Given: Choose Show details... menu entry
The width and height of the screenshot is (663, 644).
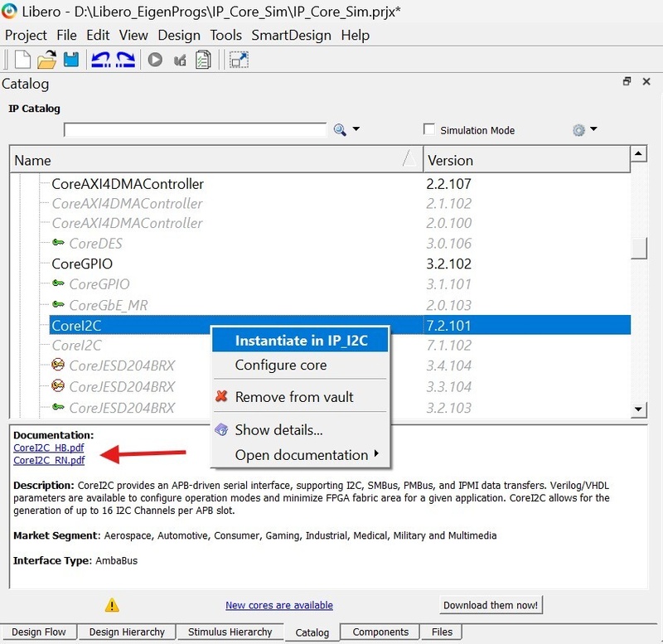Looking at the screenshot, I should [x=300, y=429].
